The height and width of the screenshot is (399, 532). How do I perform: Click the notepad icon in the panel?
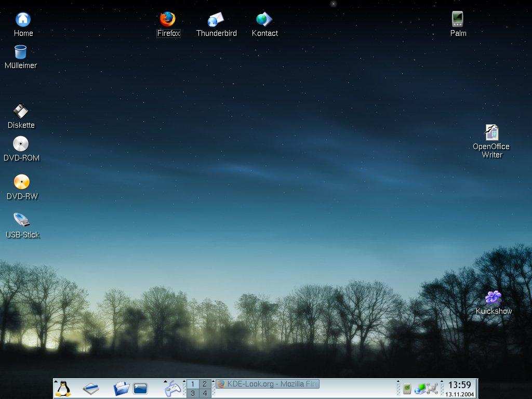[x=90, y=389]
